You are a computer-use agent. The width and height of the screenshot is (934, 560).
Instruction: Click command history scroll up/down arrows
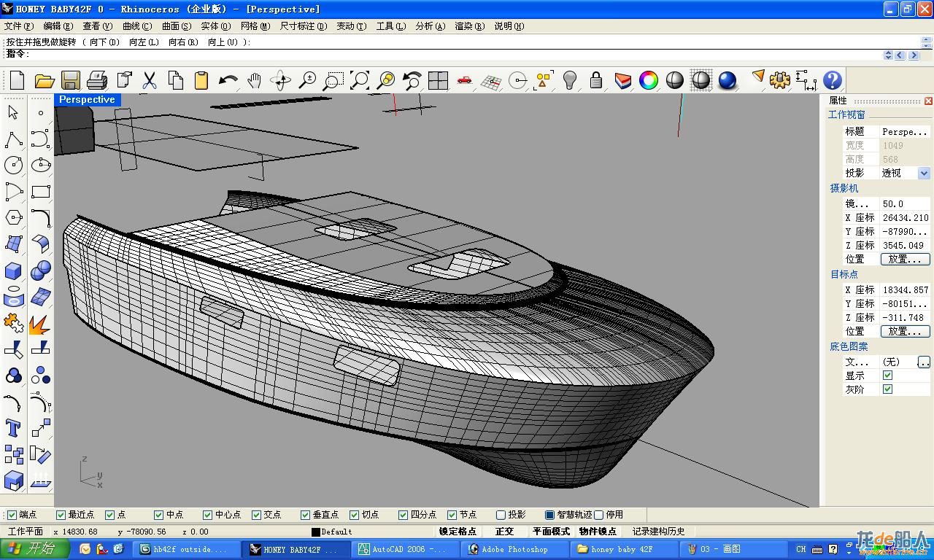point(888,55)
